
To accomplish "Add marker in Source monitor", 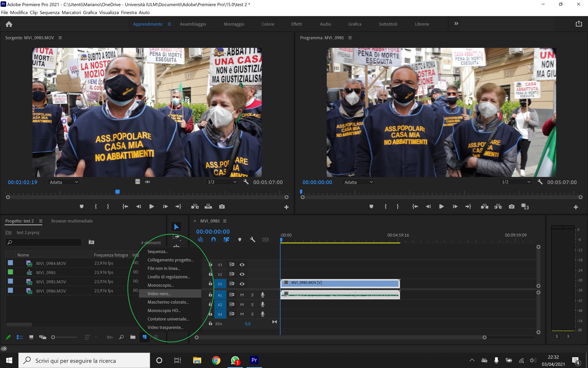I will coord(82,207).
